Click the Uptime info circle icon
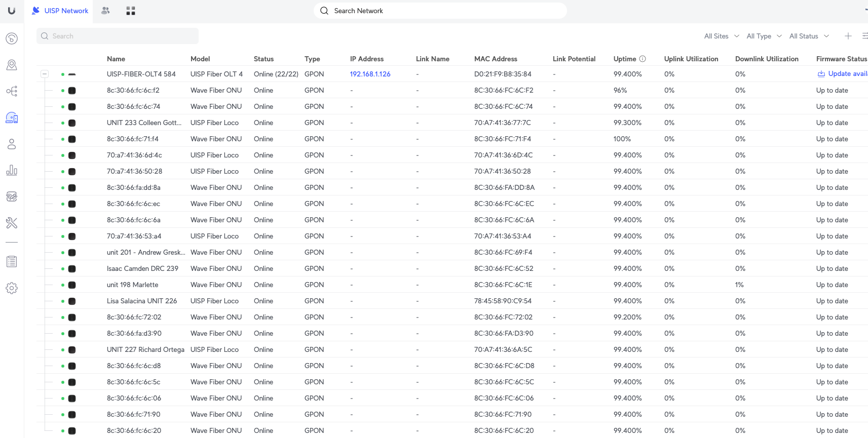 point(643,59)
